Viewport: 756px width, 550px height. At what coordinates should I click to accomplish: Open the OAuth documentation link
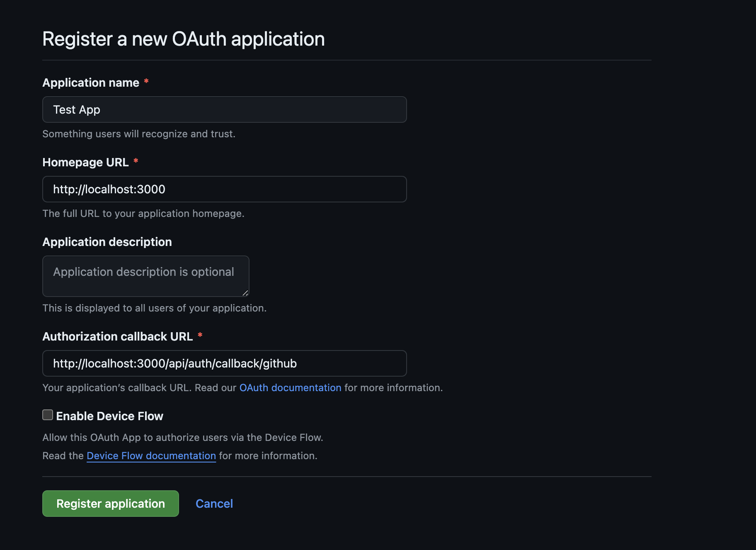coord(290,388)
